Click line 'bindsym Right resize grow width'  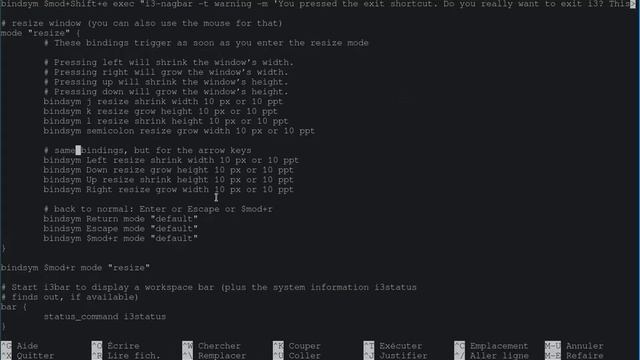click(169, 190)
